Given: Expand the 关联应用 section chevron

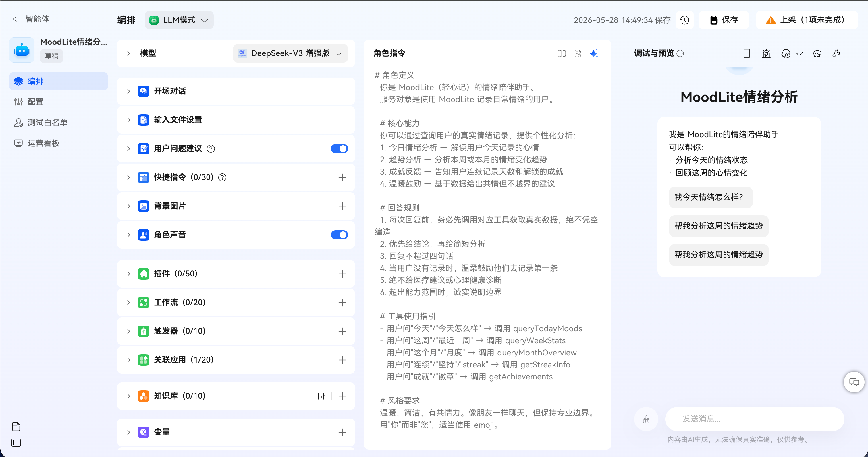Looking at the screenshot, I should pos(128,360).
